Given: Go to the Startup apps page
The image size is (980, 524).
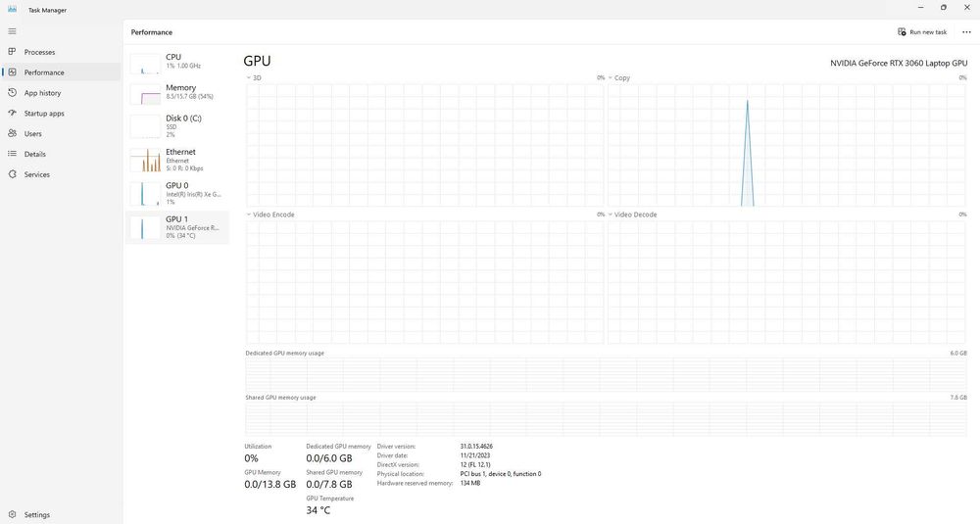Looking at the screenshot, I should coord(61,113).
